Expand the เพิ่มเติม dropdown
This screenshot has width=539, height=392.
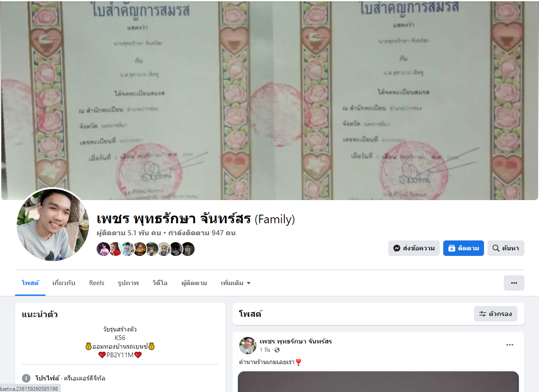[x=235, y=283]
